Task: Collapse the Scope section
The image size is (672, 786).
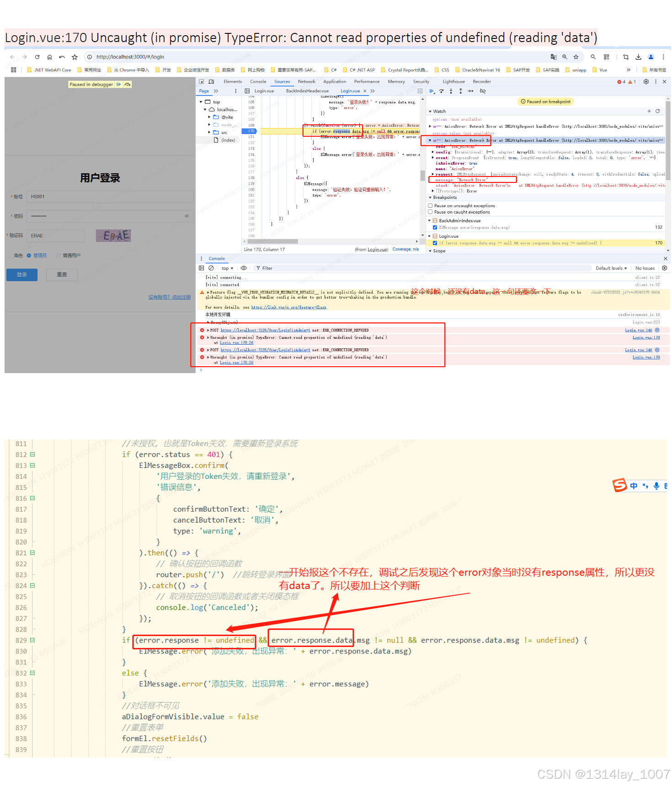Action: pyautogui.click(x=430, y=251)
